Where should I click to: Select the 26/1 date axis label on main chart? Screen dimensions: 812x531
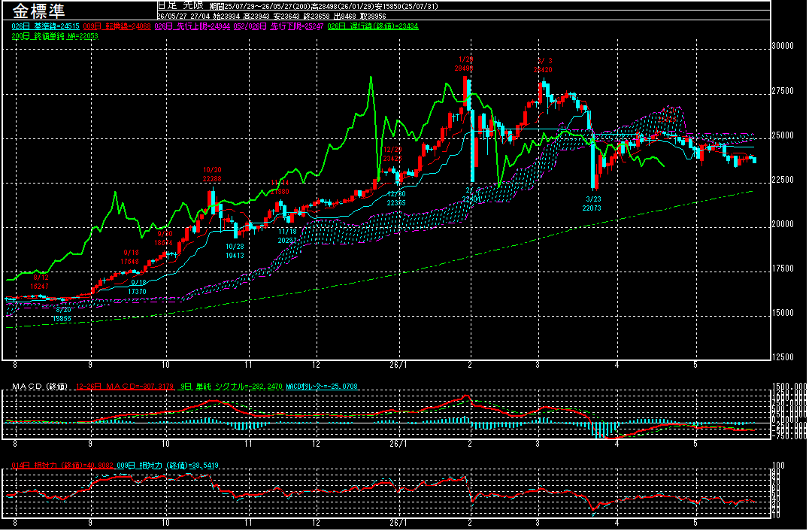click(398, 365)
